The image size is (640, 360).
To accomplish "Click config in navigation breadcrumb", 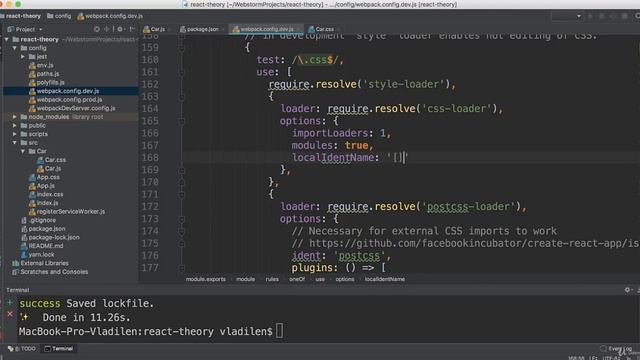I will 59,16.
